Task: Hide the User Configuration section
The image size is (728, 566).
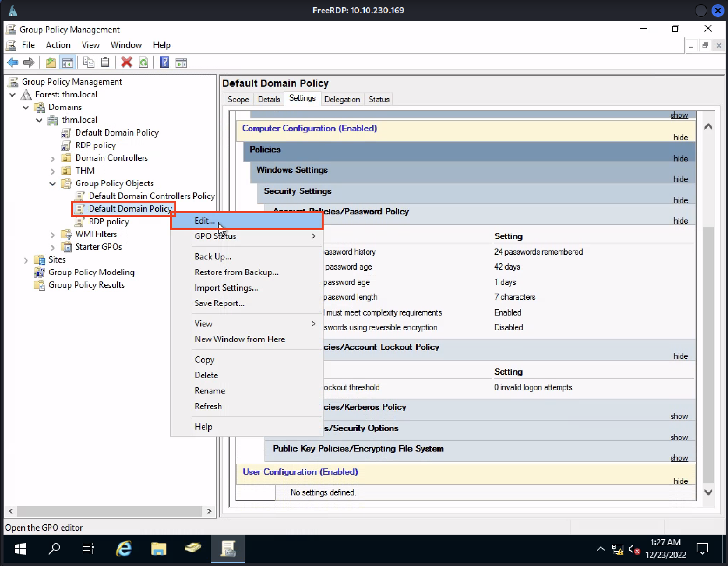Action: [681, 481]
